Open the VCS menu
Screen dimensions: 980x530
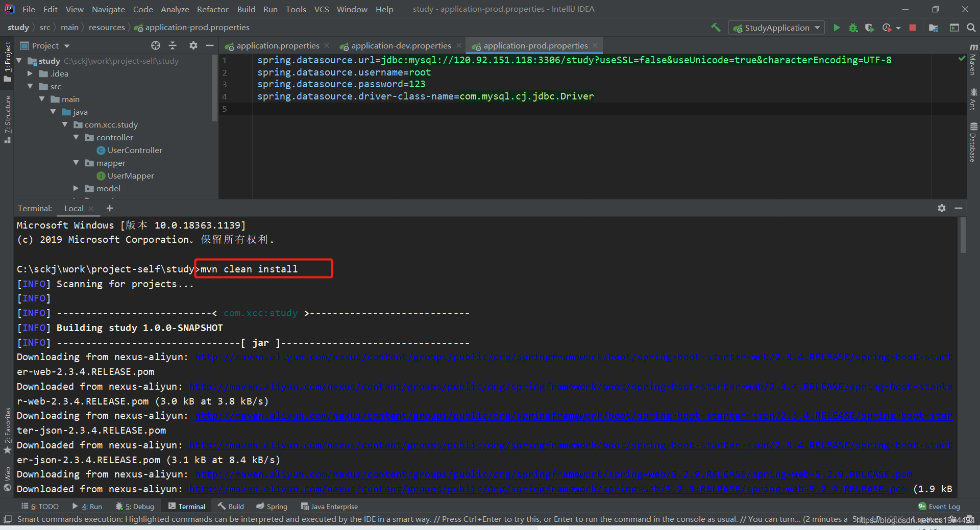[x=322, y=9]
